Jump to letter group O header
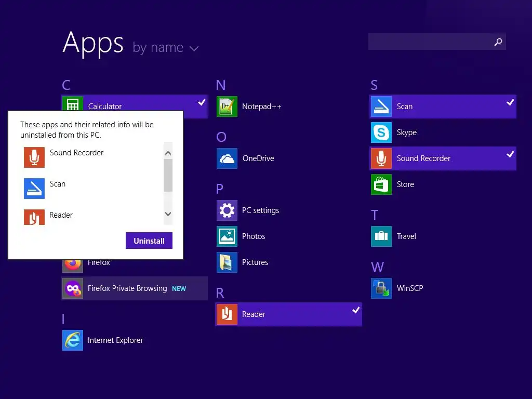Screen dimensions: 532x399 tap(221, 137)
